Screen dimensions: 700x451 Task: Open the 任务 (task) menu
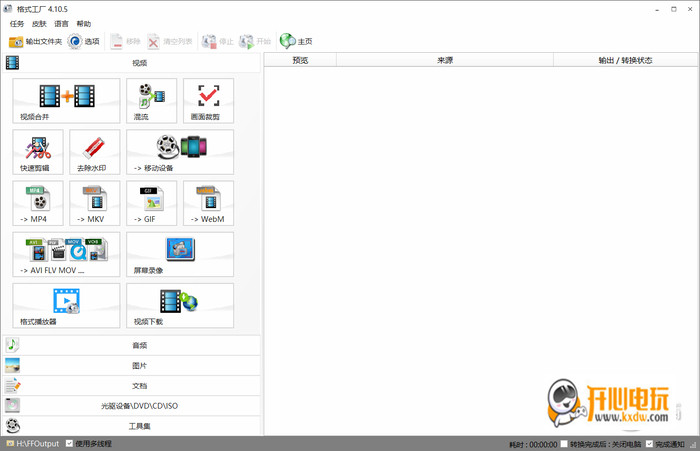click(x=17, y=23)
